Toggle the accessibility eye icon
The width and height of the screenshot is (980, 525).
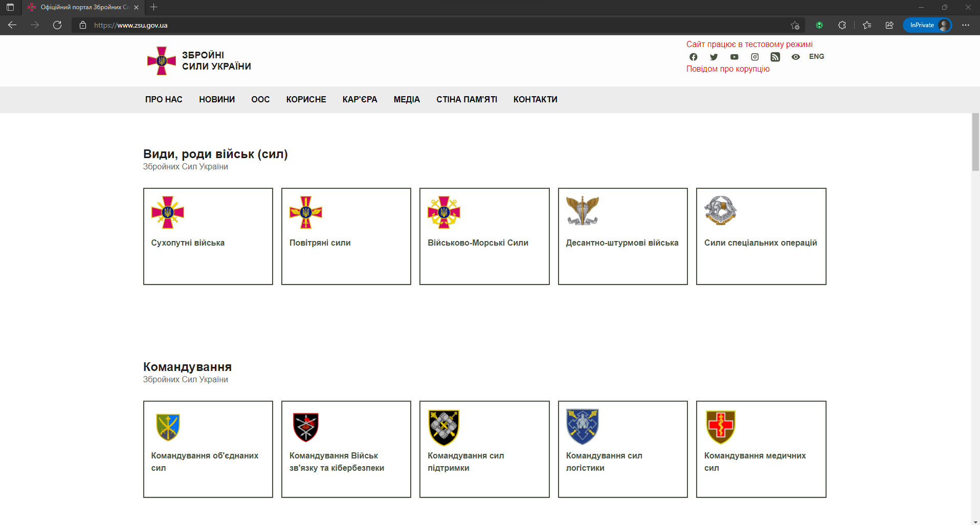pyautogui.click(x=795, y=57)
